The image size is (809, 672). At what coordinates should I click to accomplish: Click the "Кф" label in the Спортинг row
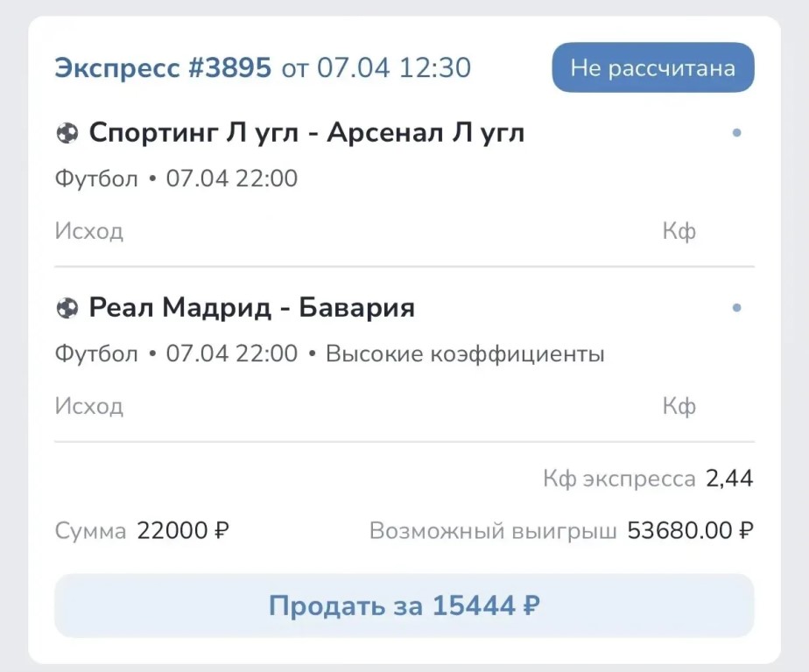point(679,232)
